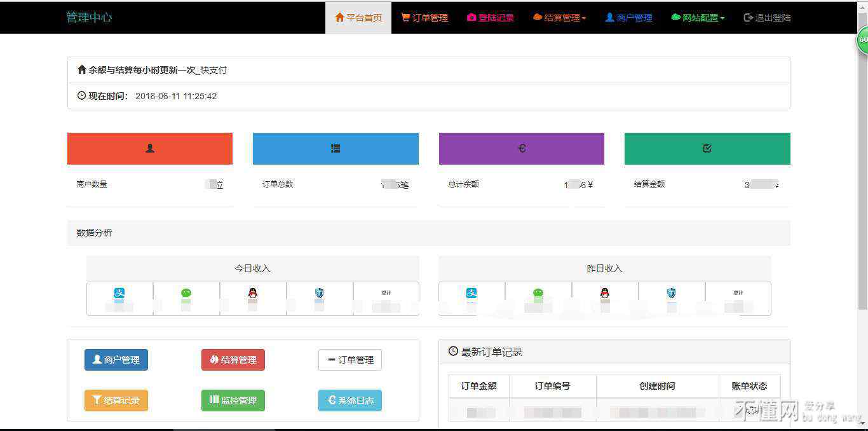Click the Alipay icon under 昨日收入
868x431 pixels.
471,293
